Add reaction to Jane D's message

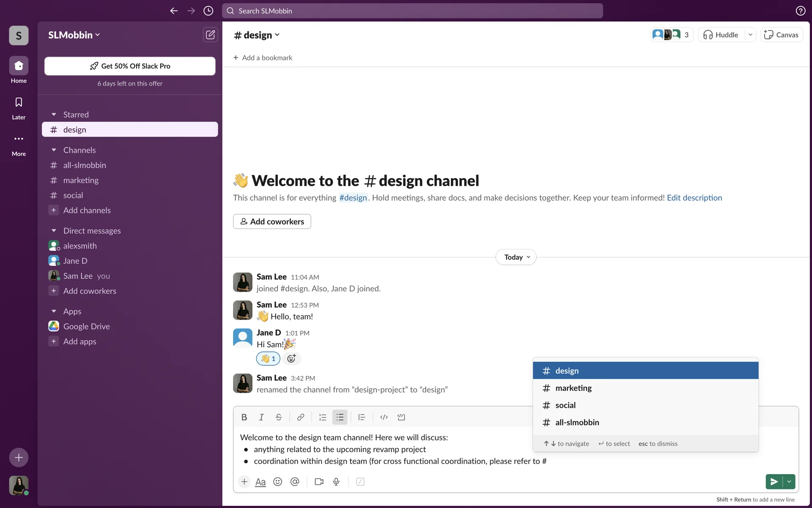click(291, 359)
